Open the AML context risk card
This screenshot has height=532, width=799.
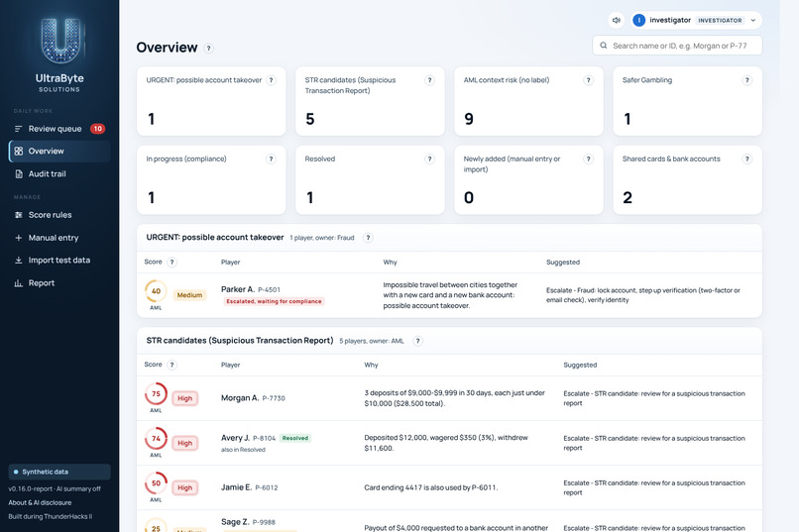(529, 101)
